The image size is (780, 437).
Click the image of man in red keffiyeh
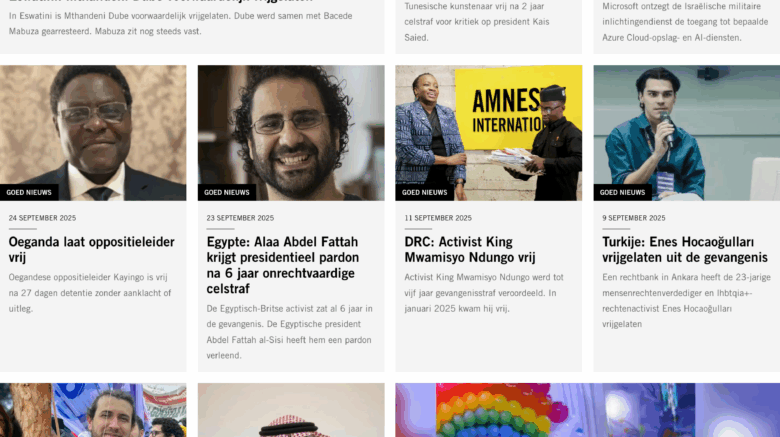[x=291, y=412]
